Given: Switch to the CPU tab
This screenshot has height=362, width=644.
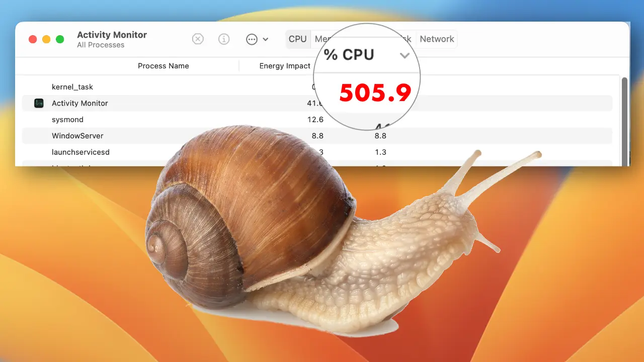Looking at the screenshot, I should [297, 39].
